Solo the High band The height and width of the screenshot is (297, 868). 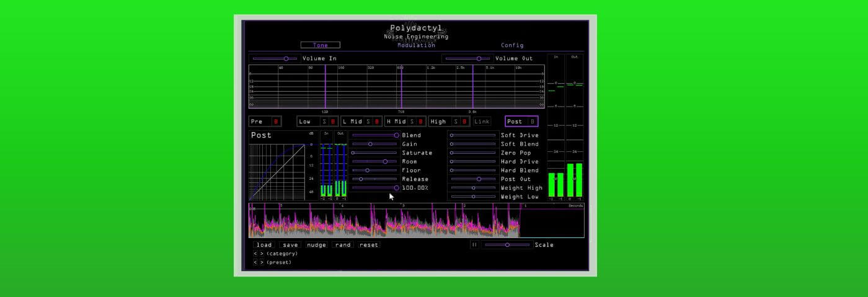coord(456,122)
